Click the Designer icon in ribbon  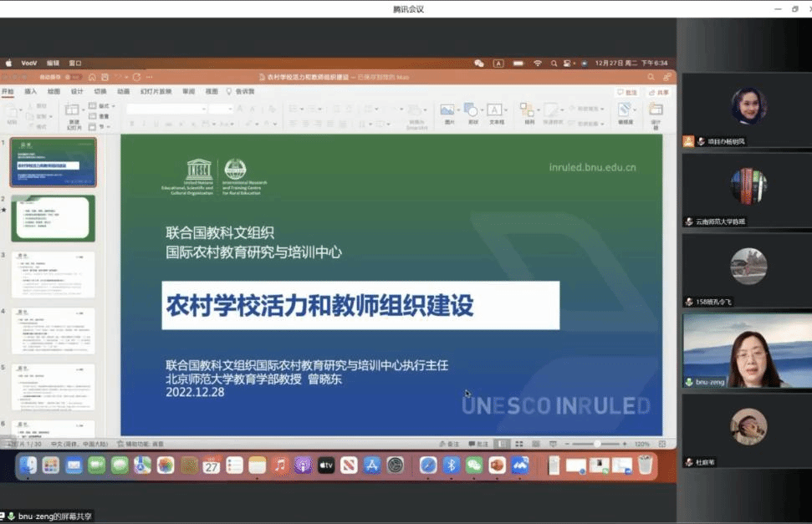(656, 113)
